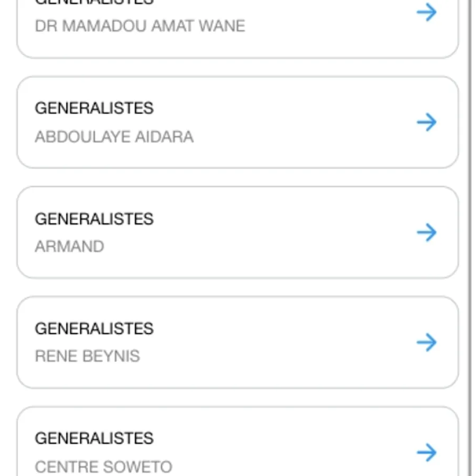This screenshot has width=476, height=476.
Task: Open RENE BEYNIS using the arrow icon
Action: (426, 342)
